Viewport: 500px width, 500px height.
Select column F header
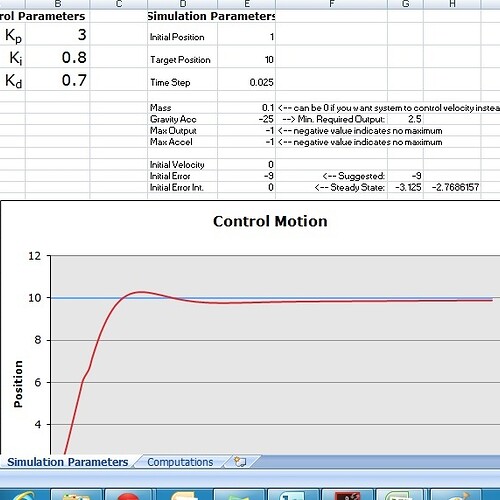click(332, 4)
